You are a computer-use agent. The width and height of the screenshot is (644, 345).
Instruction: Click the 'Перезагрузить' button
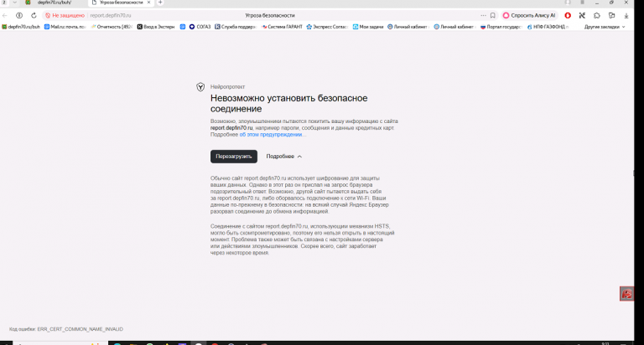[x=234, y=157]
